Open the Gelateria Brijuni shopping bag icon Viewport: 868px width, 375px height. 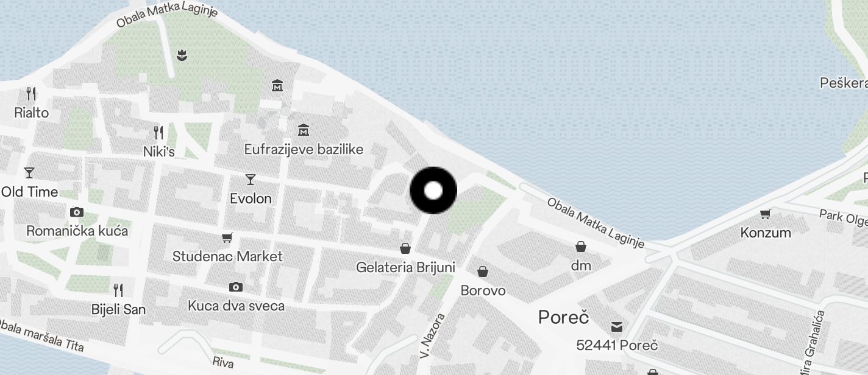coord(405,248)
